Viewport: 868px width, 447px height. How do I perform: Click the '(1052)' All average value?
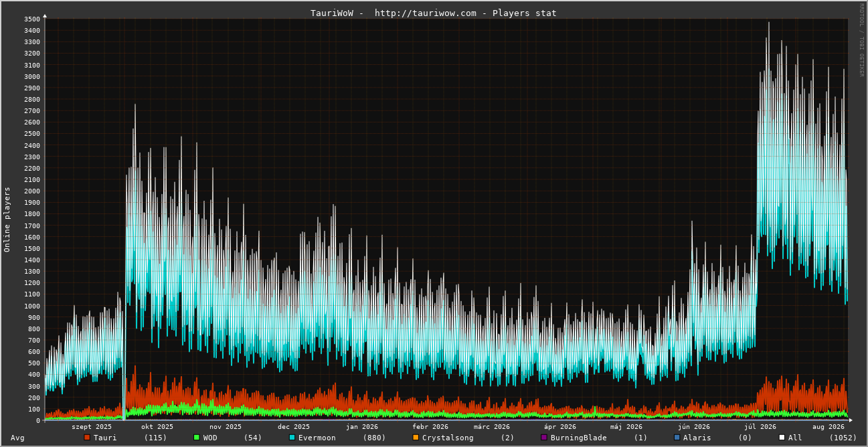tap(843, 438)
